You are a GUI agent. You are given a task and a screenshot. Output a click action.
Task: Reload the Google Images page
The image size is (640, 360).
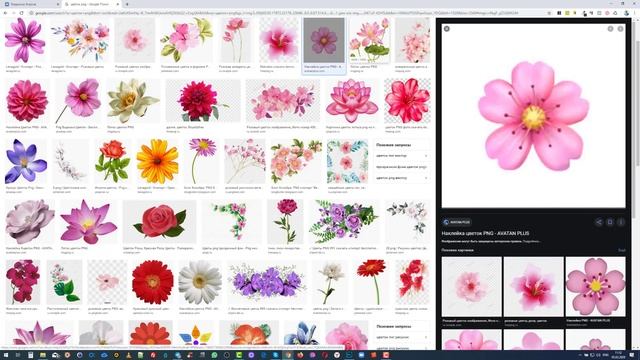coord(22,13)
